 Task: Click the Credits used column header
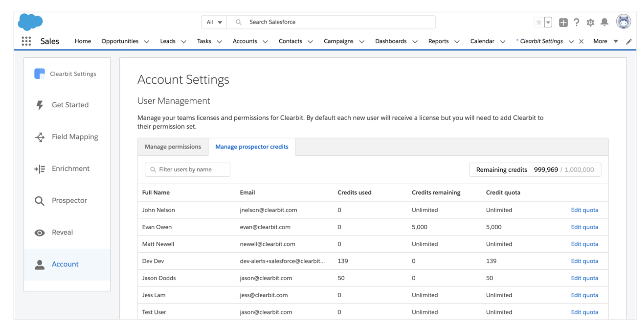(x=355, y=193)
